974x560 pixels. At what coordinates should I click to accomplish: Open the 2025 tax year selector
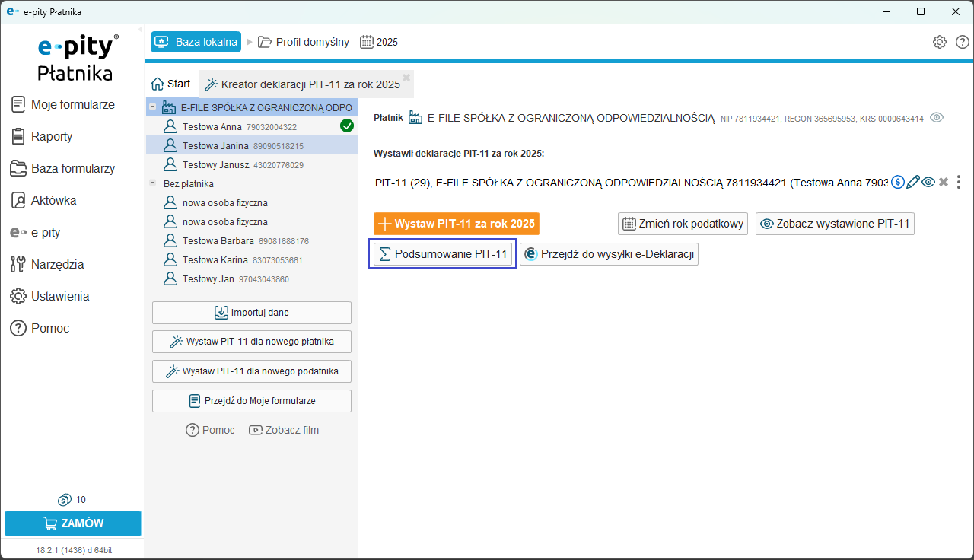[379, 42]
